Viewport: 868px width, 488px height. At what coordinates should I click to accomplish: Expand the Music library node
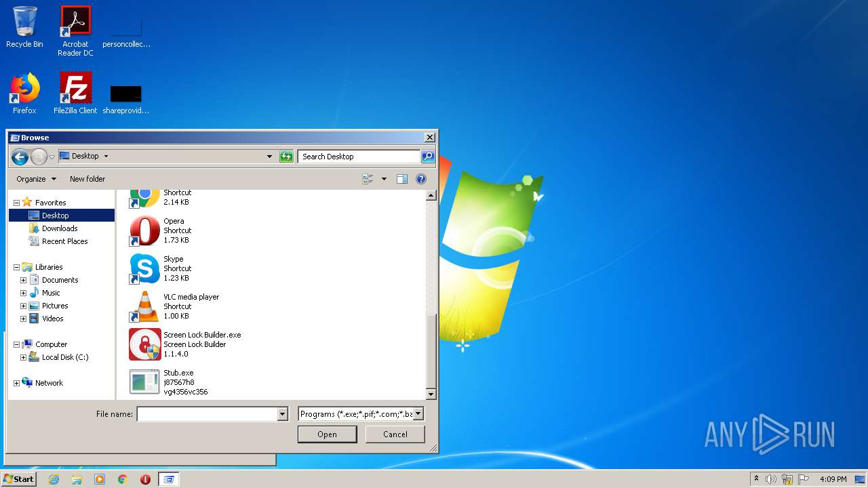click(x=23, y=293)
